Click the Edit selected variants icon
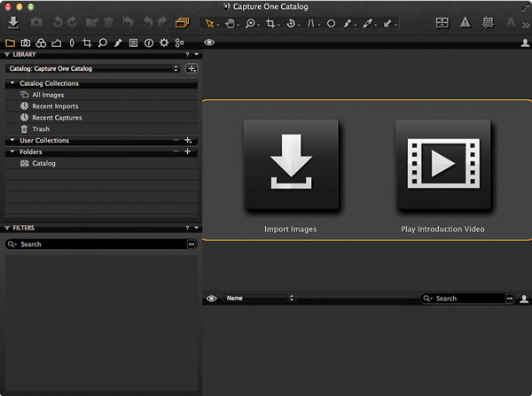 click(442, 23)
